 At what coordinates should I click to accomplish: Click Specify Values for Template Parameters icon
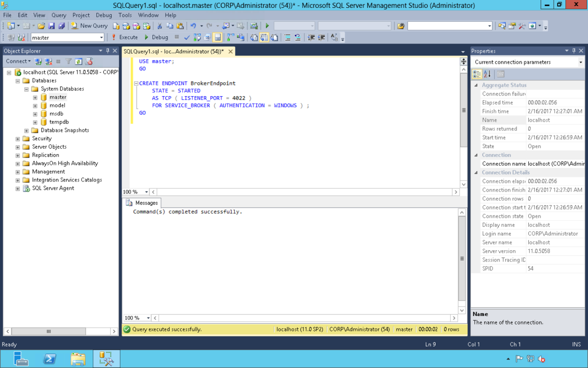click(334, 37)
